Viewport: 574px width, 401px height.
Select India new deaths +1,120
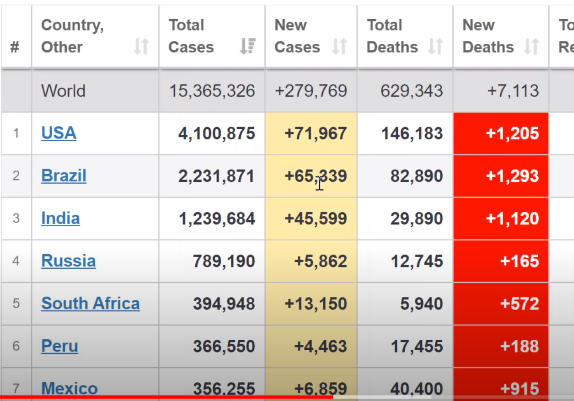pyautogui.click(x=512, y=219)
